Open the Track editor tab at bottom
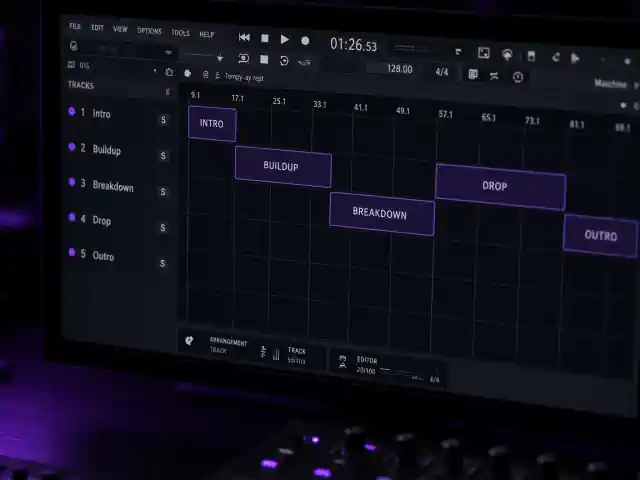This screenshot has width=640, height=480. pyautogui.click(x=297, y=356)
